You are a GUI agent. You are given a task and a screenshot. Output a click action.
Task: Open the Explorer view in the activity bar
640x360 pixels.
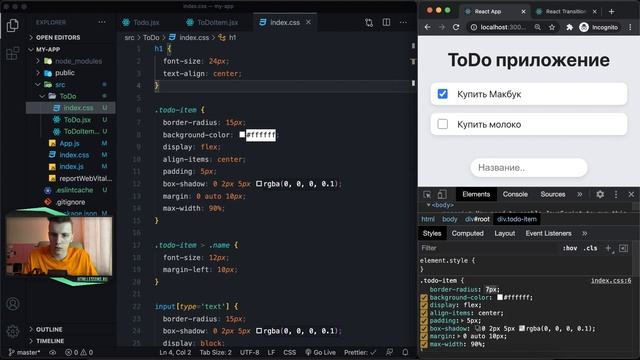click(13, 26)
